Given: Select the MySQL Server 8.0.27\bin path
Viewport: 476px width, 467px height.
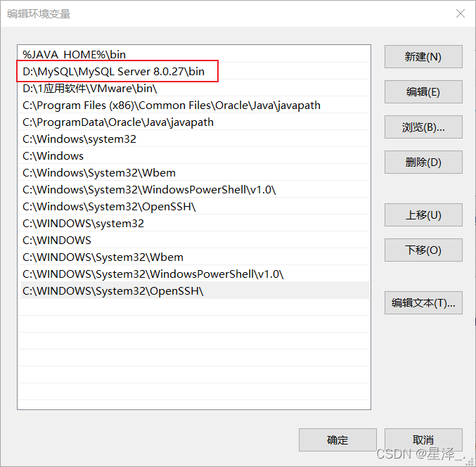Looking at the screenshot, I should (x=194, y=71).
